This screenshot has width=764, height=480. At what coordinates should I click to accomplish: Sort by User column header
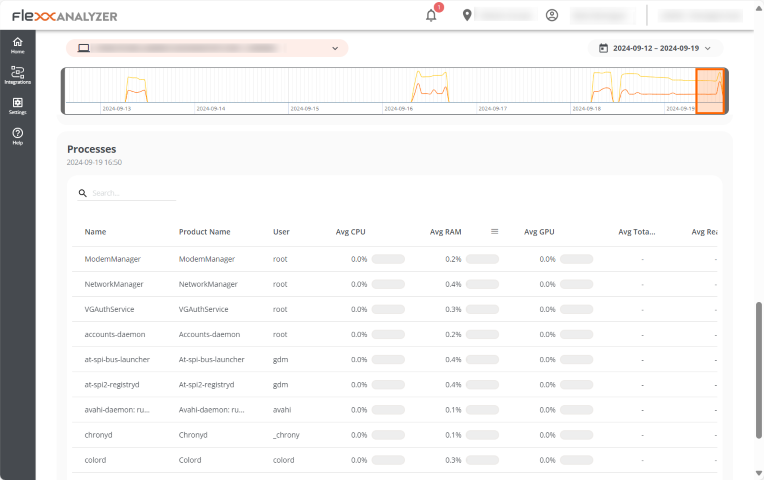click(281, 232)
